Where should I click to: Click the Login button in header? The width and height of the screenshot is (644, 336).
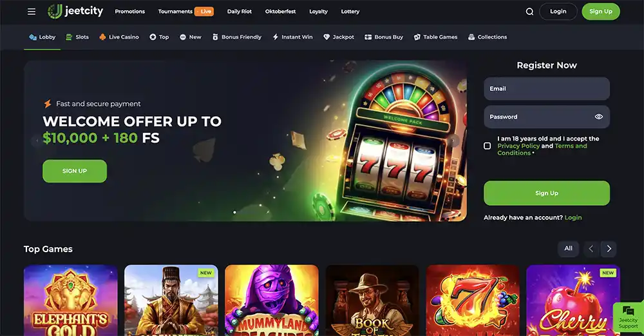(x=558, y=12)
